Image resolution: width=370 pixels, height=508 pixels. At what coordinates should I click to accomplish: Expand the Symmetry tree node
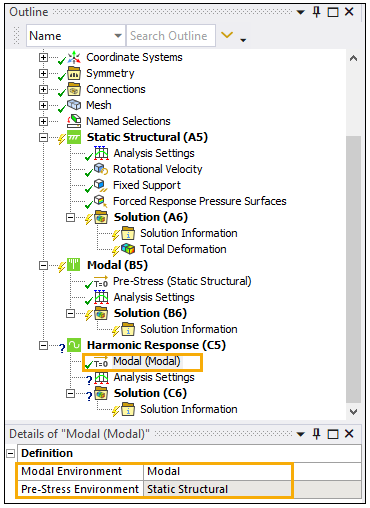pyautogui.click(x=43, y=73)
